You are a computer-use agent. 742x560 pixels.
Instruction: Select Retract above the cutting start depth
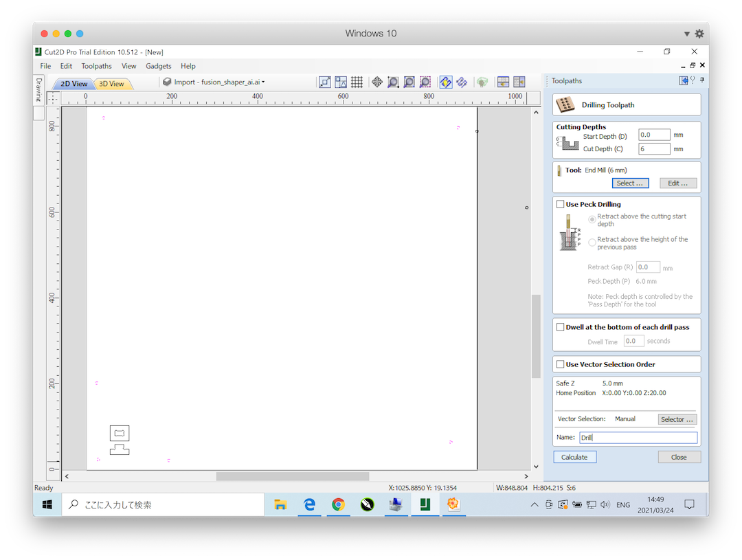tap(592, 220)
